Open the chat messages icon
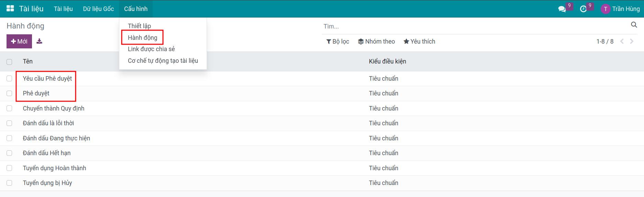 [x=562, y=9]
